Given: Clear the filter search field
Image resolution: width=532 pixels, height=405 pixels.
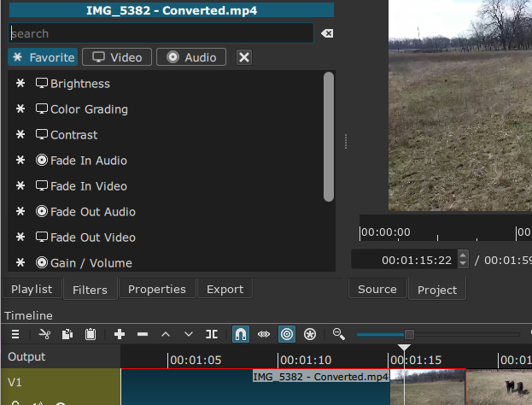Looking at the screenshot, I should coord(327,33).
